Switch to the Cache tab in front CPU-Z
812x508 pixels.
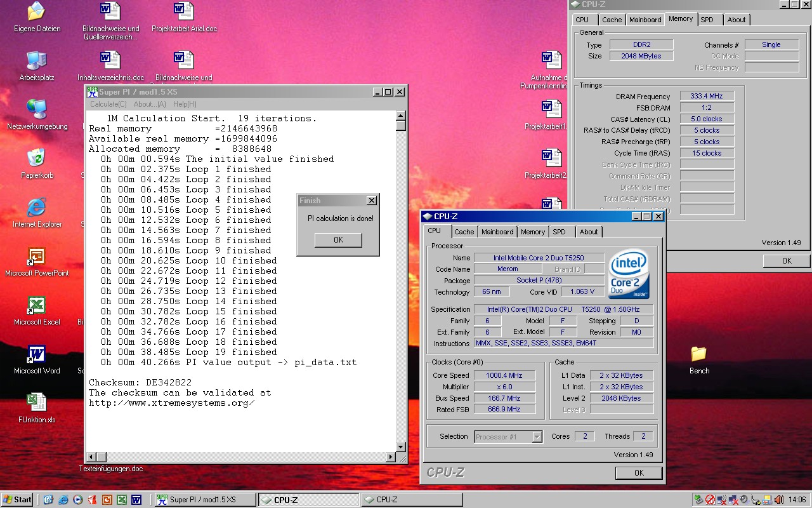click(464, 232)
